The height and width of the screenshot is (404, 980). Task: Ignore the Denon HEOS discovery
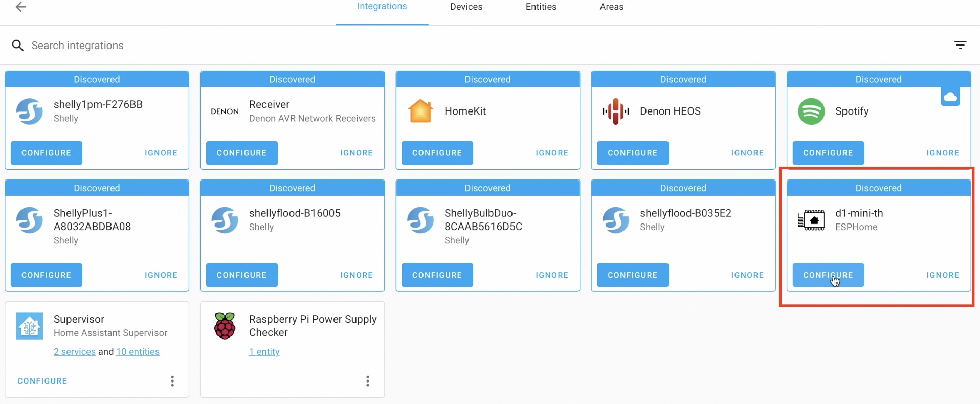coord(747,153)
